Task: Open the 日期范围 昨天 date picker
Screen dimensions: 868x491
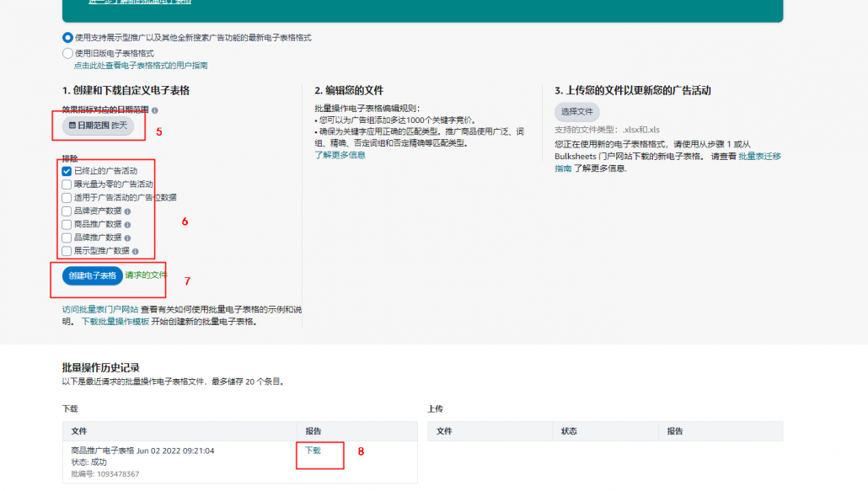Action: [98, 125]
